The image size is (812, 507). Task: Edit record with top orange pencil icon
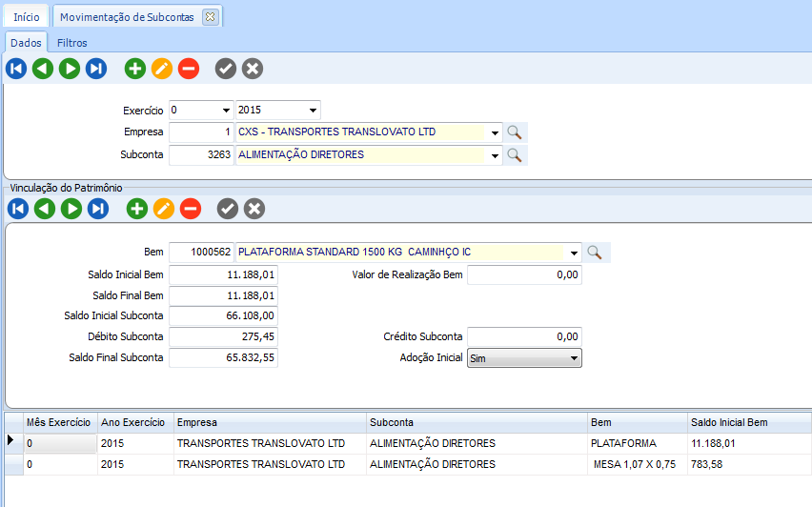pyautogui.click(x=162, y=69)
